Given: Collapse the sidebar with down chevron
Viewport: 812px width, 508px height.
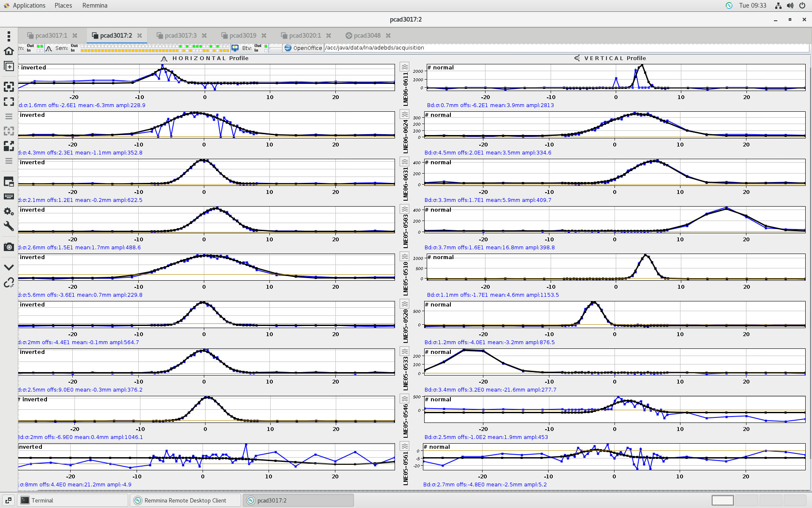Looking at the screenshot, I should [8, 268].
